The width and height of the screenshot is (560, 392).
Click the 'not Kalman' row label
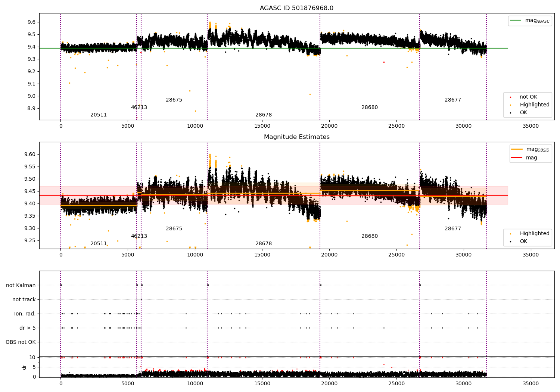click(21, 286)
